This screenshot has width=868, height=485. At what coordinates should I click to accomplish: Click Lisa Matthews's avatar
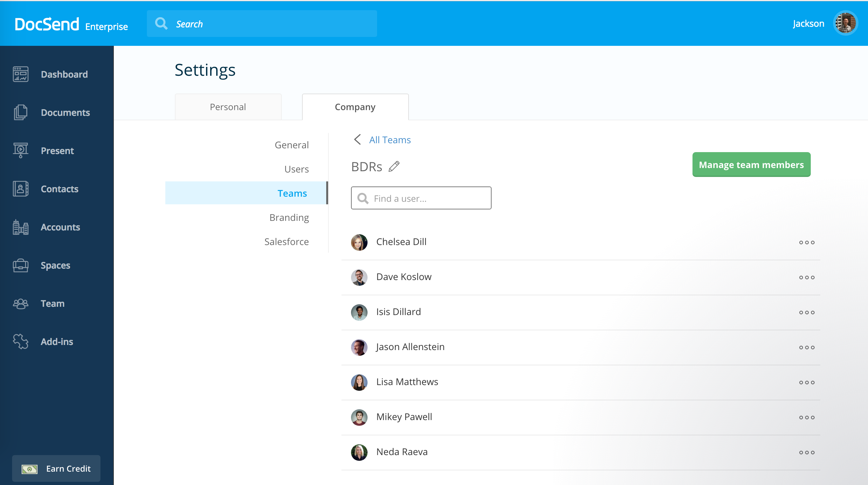point(359,382)
